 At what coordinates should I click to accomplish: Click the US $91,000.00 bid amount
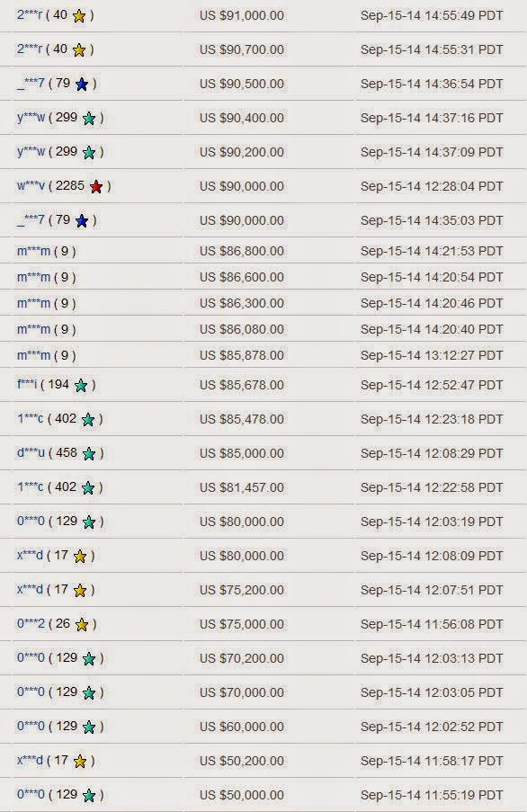tap(242, 15)
